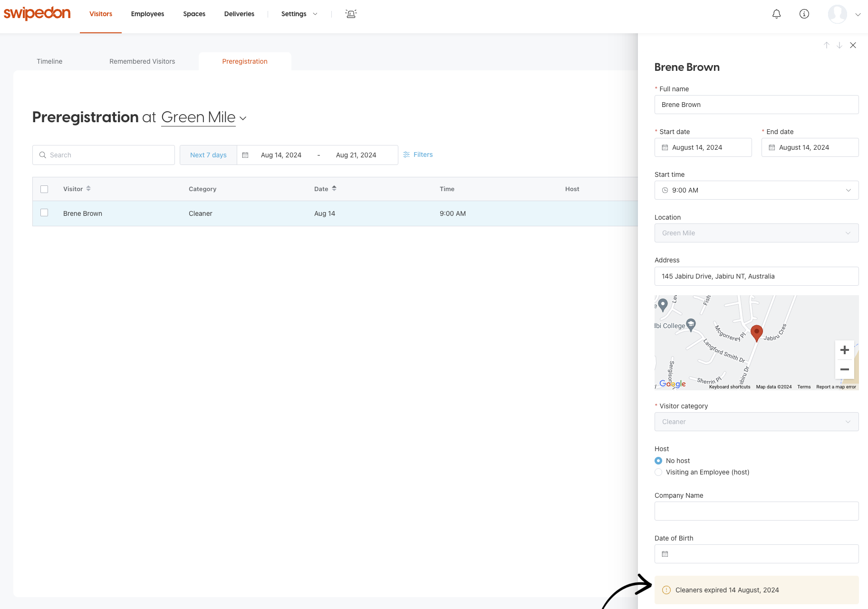868x609 pixels.
Task: Click the grey location marker on the map
Action: click(x=663, y=305)
